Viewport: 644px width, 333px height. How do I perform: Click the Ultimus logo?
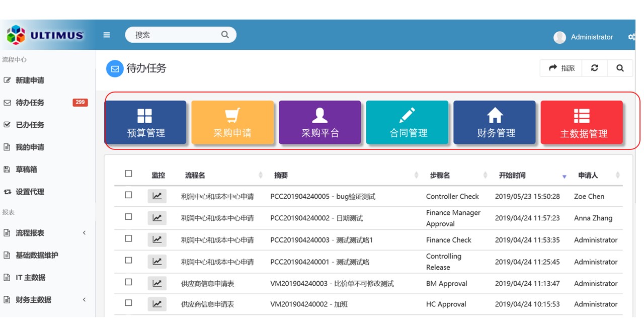pos(45,35)
